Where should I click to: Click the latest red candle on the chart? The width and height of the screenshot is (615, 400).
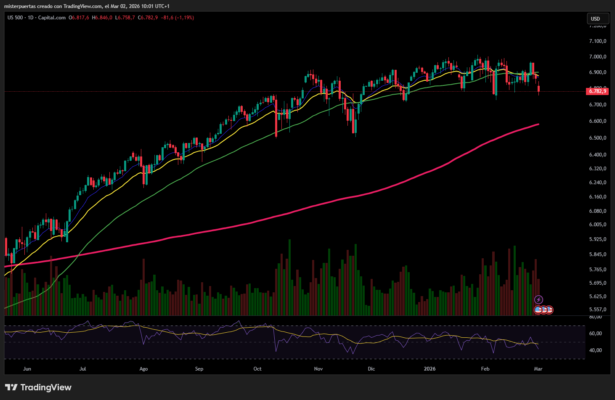540,90
